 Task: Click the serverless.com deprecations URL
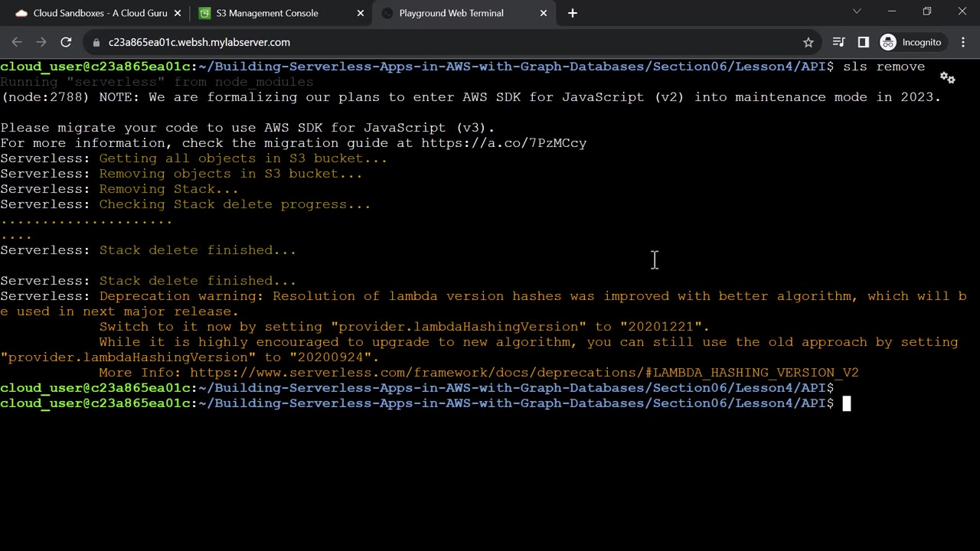(524, 373)
